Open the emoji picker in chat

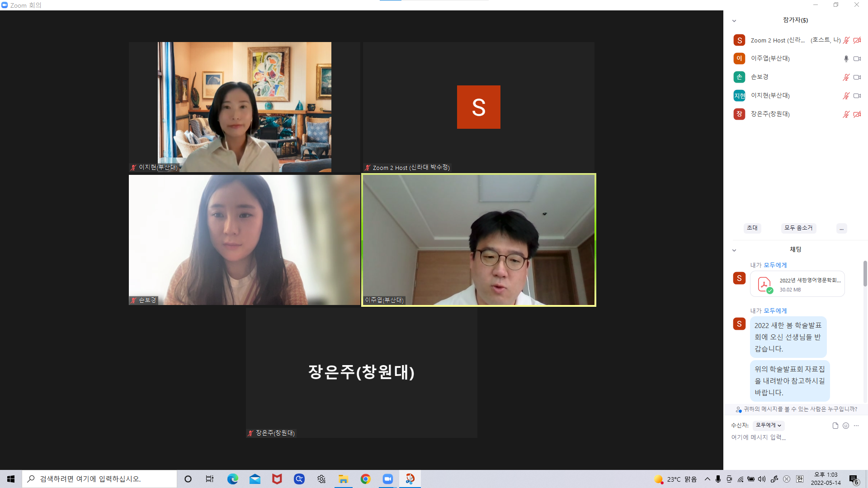tap(846, 425)
